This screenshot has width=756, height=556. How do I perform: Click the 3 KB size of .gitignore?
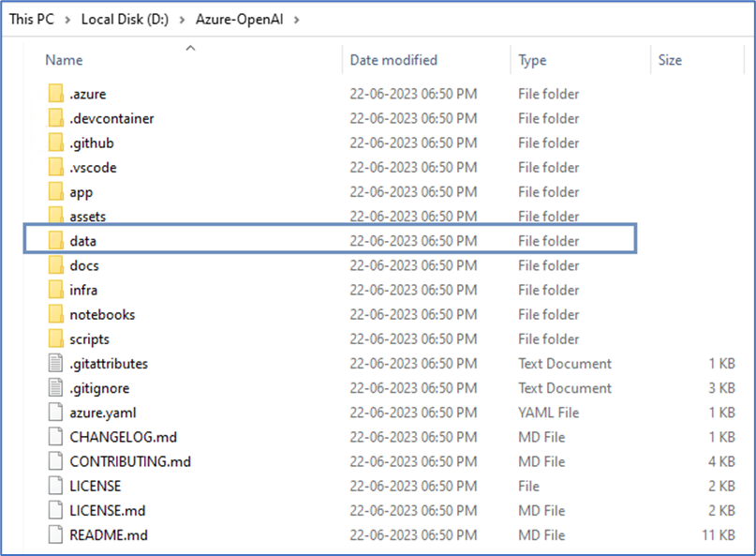[x=721, y=388]
